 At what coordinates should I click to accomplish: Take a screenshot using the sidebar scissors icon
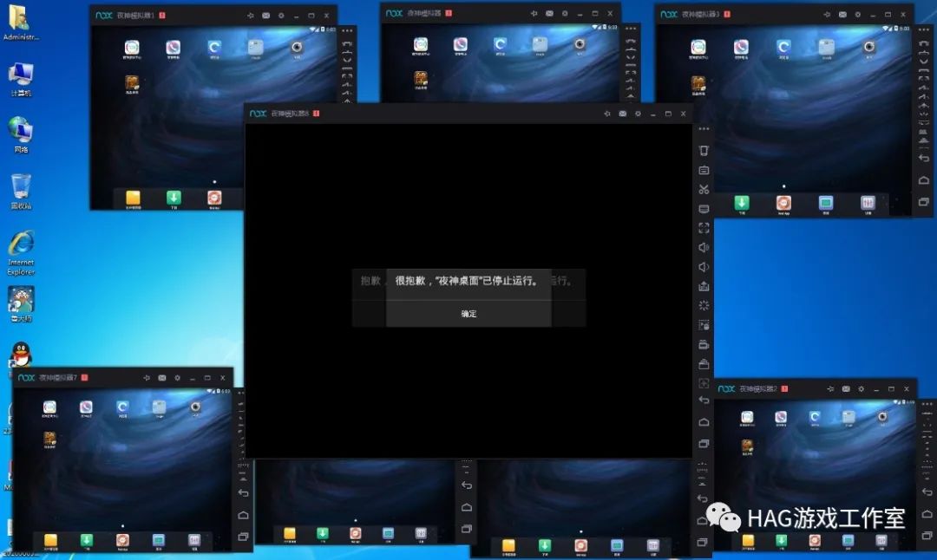tap(704, 188)
